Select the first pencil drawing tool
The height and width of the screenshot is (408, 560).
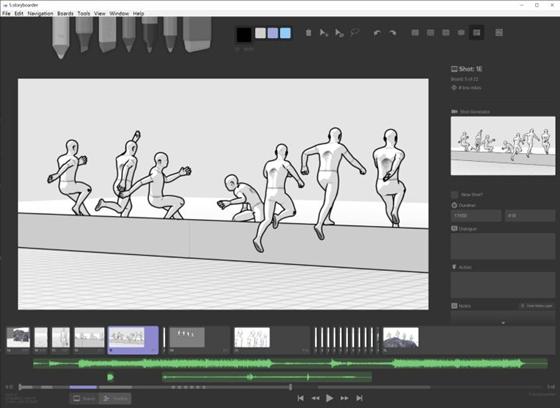pos(60,36)
